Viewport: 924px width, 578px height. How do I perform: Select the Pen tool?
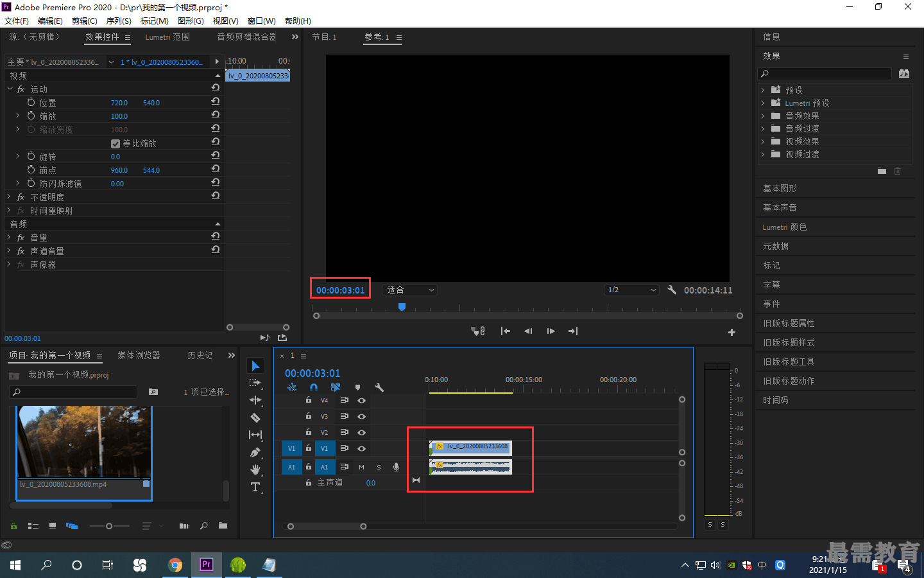tap(255, 452)
